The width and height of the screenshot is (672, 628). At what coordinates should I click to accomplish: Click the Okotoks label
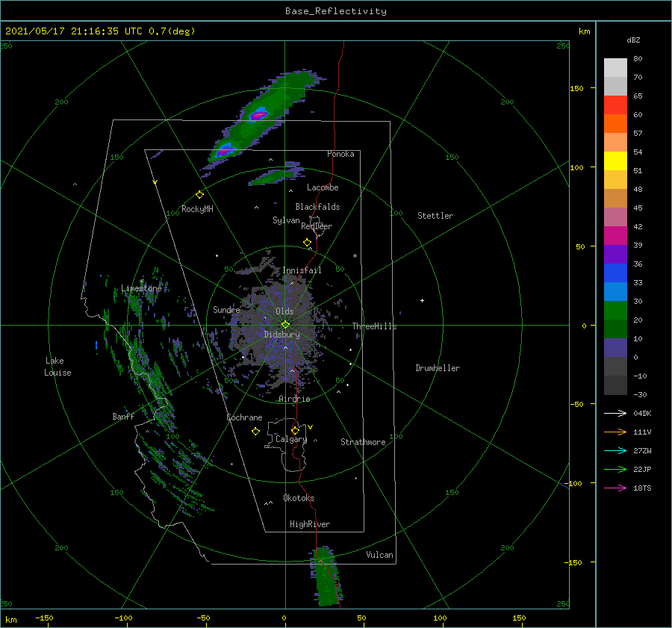(x=299, y=498)
